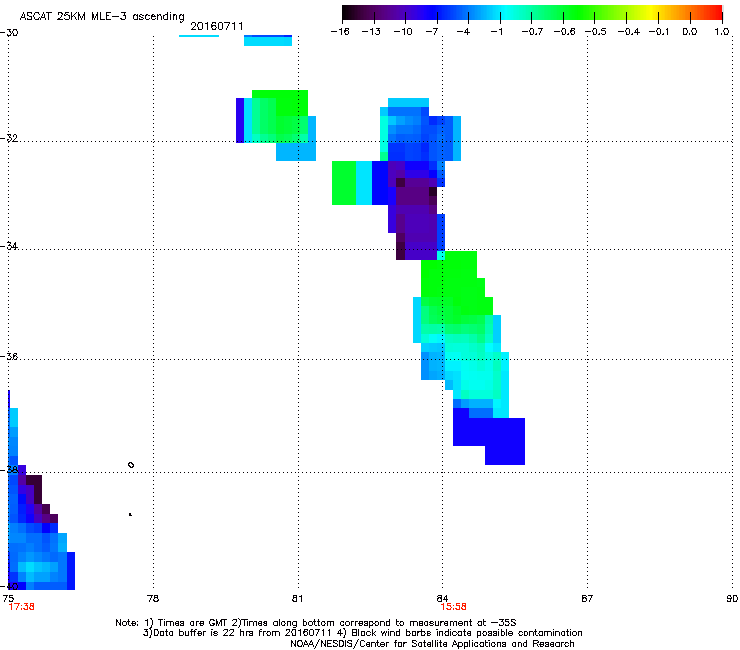The image size is (740, 650).
Task: Click the -34 latitude axis label
Action: click(9, 246)
